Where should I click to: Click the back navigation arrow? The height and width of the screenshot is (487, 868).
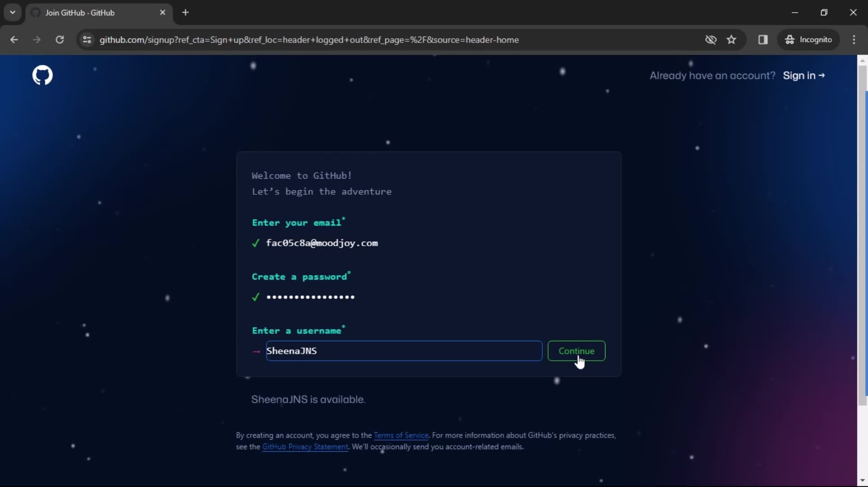(14, 39)
